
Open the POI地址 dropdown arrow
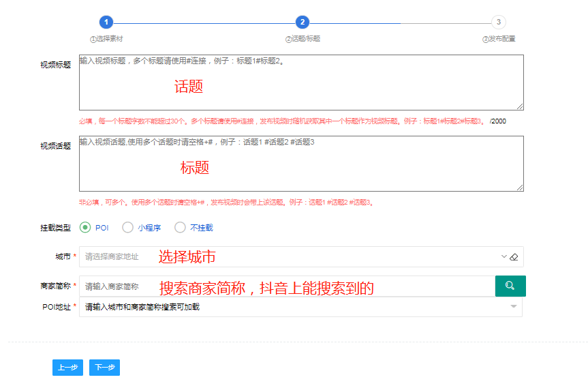point(513,307)
